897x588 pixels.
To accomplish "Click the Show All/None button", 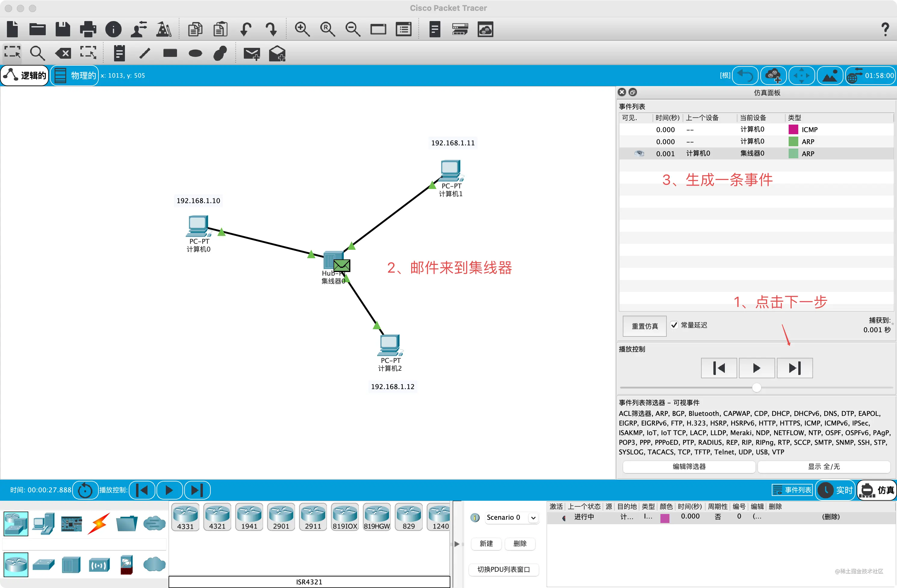I will tap(824, 466).
